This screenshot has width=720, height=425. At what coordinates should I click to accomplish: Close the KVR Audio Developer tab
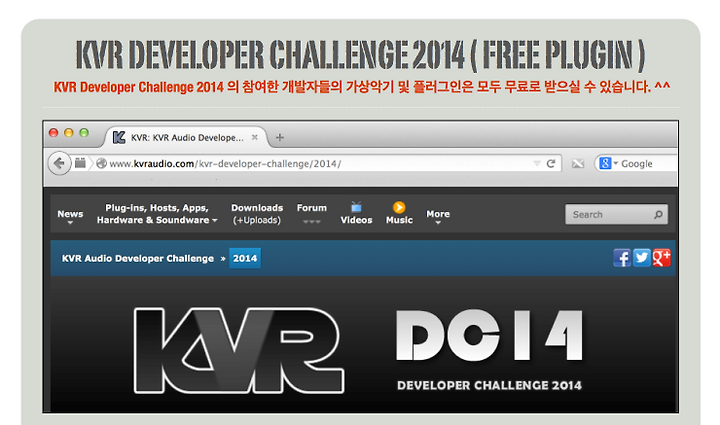click(255, 137)
